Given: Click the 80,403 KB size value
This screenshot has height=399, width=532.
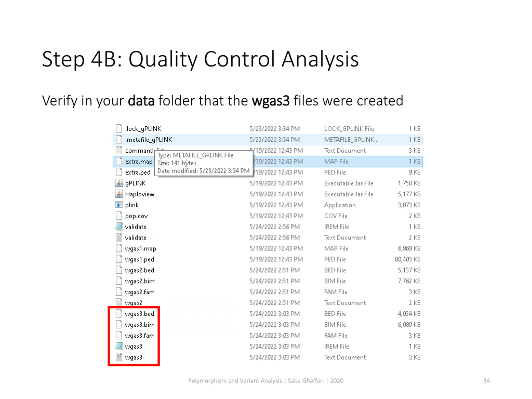Looking at the screenshot, I should pos(408,259).
